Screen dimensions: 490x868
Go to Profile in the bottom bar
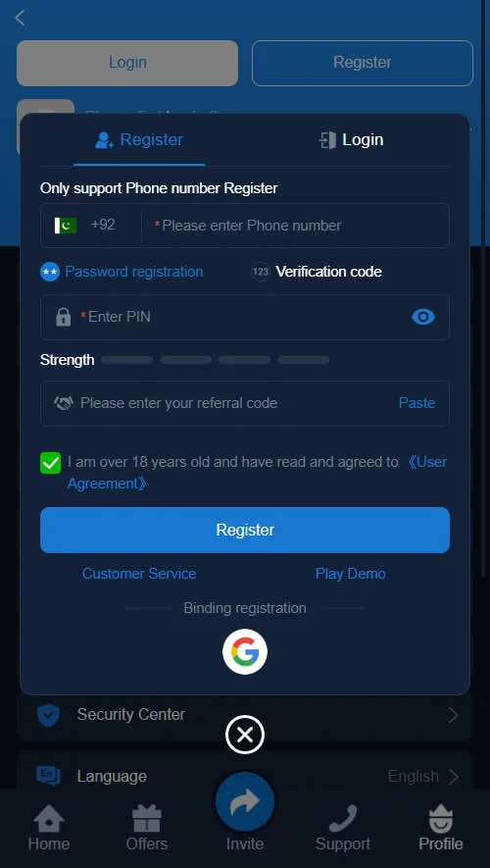[441, 828]
